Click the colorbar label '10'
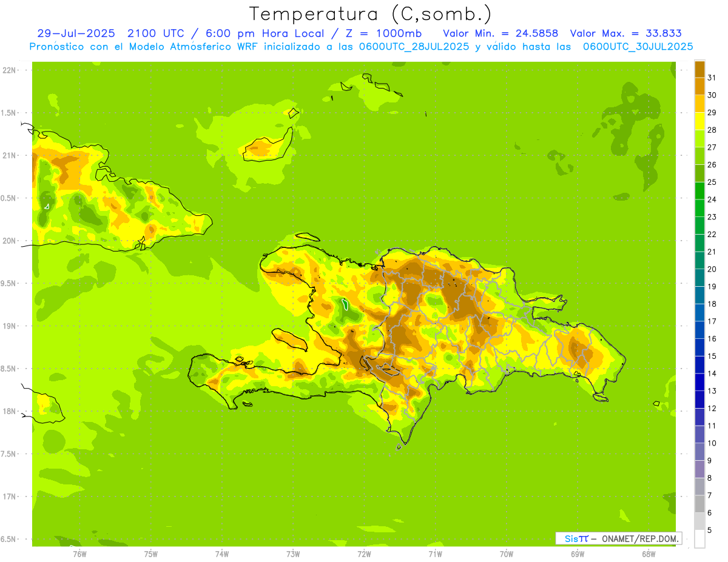 click(712, 443)
